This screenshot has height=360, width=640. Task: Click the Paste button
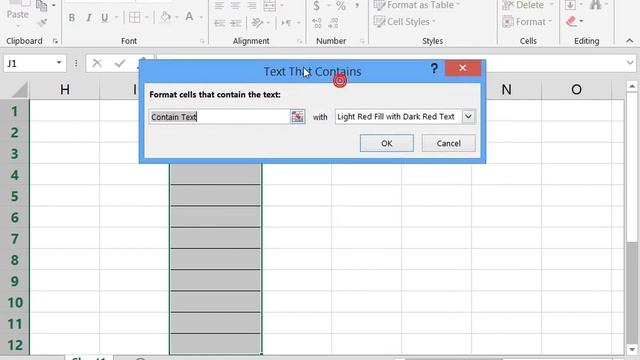[18, 14]
